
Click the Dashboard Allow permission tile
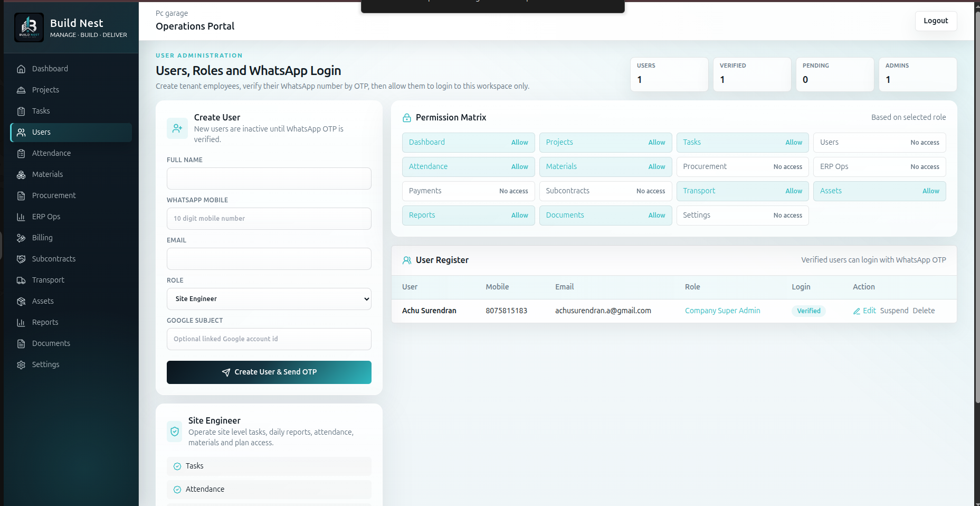[468, 143]
